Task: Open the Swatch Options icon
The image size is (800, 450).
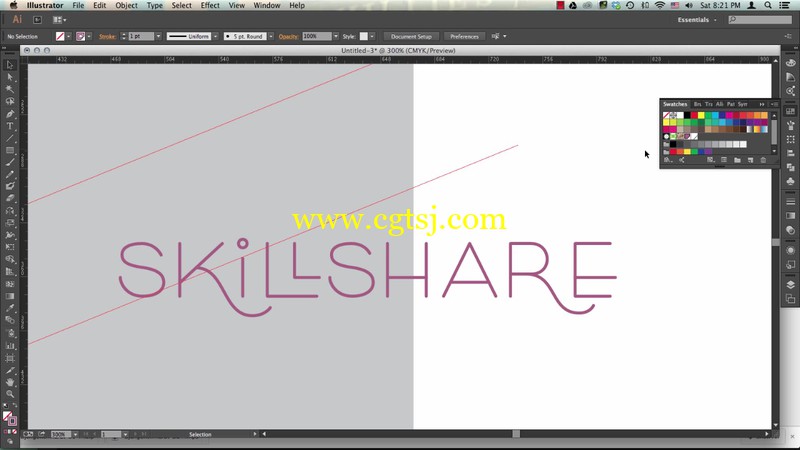Action: click(x=724, y=160)
